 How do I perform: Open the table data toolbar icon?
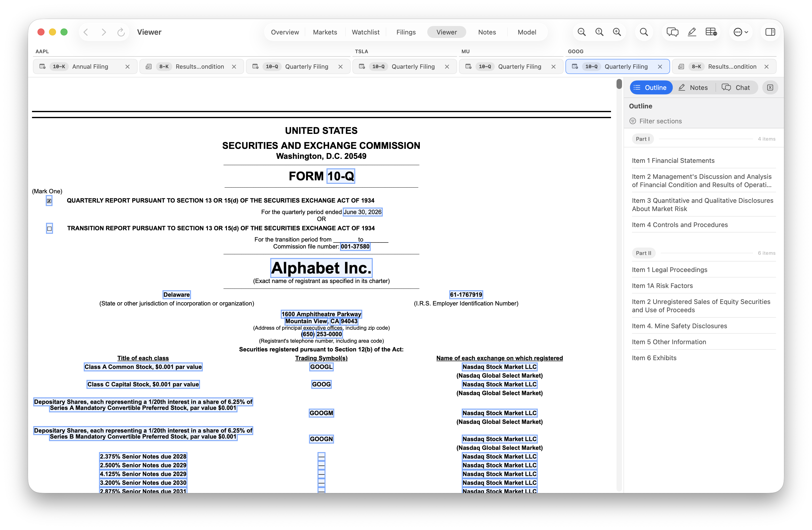711,32
